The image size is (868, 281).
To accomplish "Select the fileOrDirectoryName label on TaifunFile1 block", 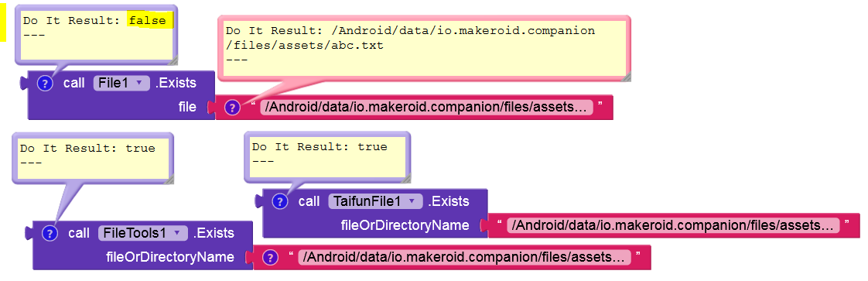I will 405,225.
